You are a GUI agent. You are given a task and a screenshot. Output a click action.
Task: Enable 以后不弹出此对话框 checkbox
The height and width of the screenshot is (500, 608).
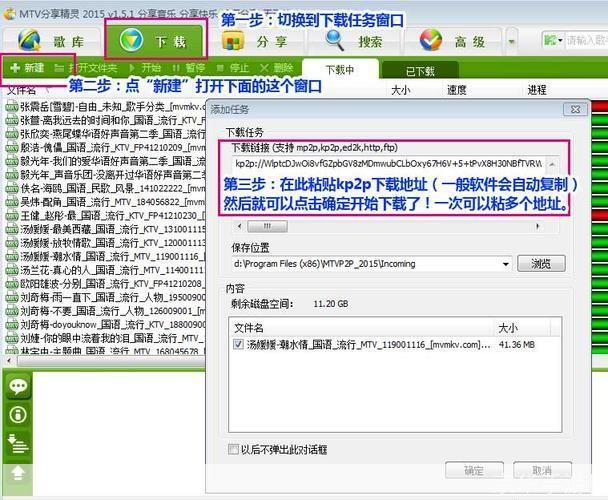click(233, 449)
